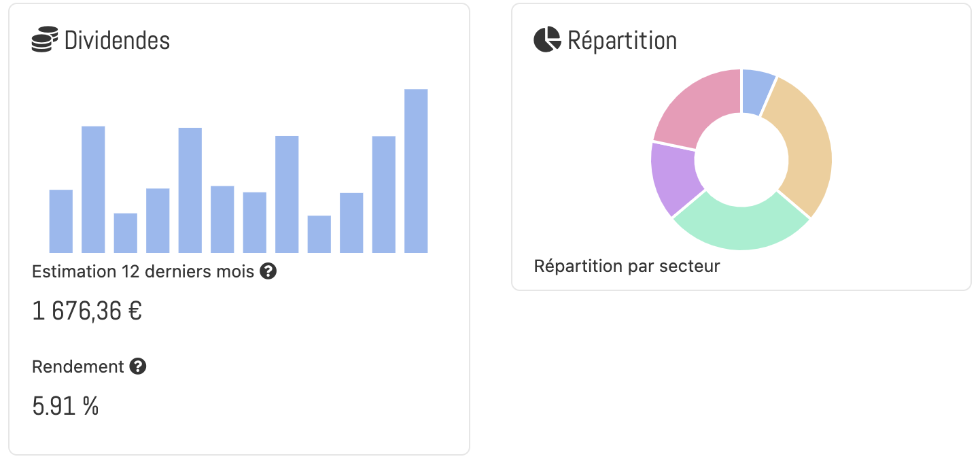Click the 1 676,36 € dividend estimate
The height and width of the screenshot is (461, 980).
tap(87, 311)
